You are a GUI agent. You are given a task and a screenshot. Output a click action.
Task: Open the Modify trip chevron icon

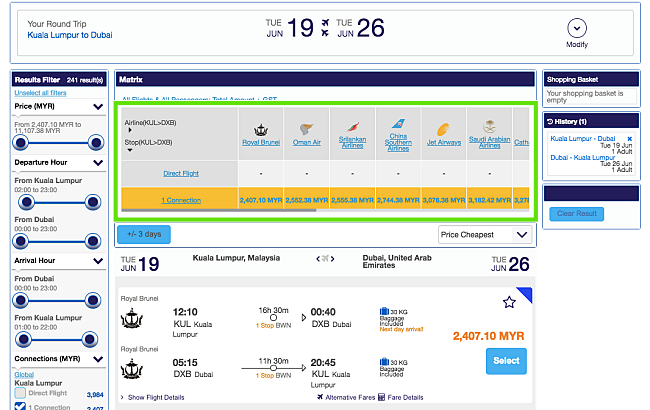coord(577,28)
